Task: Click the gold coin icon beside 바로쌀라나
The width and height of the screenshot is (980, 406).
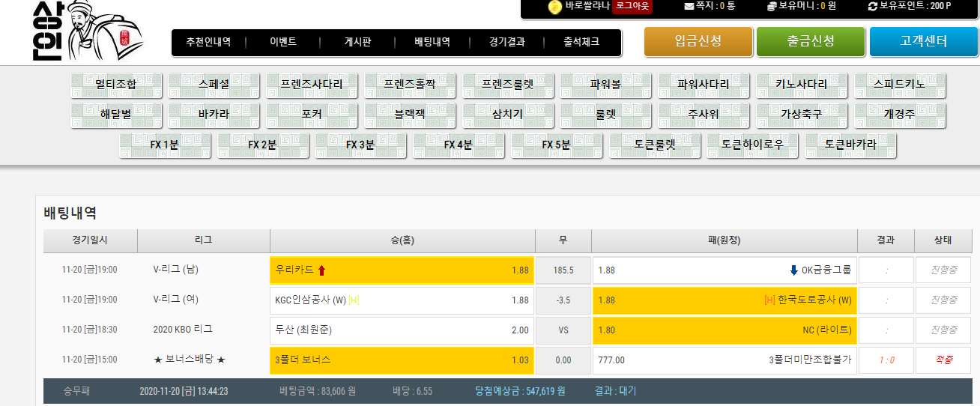Action: pos(554,7)
